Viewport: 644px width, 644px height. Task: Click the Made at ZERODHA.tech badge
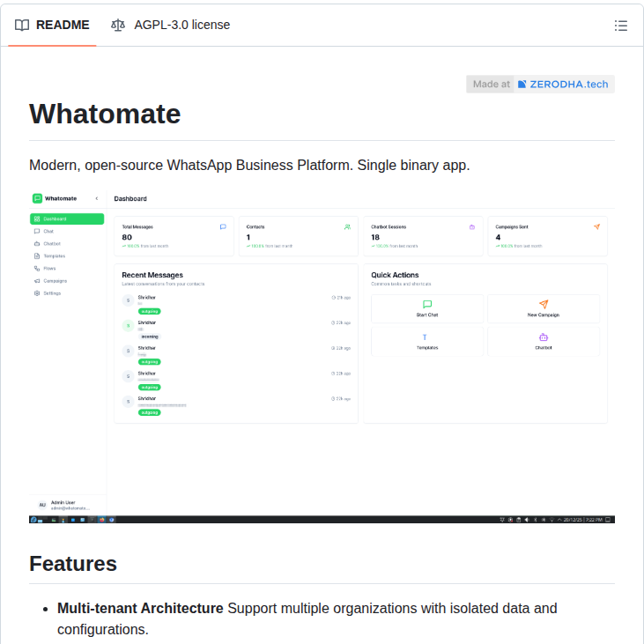point(540,85)
